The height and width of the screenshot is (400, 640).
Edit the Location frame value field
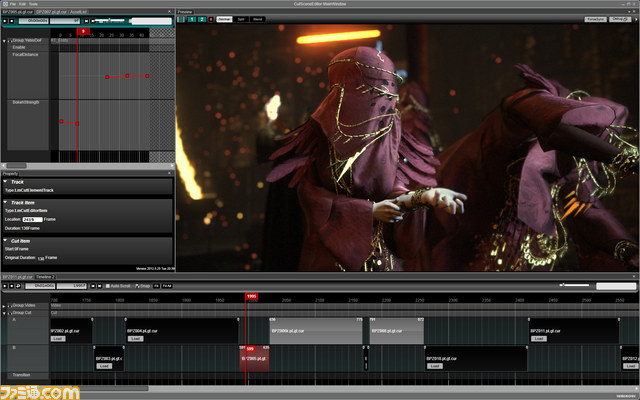[x=32, y=220]
